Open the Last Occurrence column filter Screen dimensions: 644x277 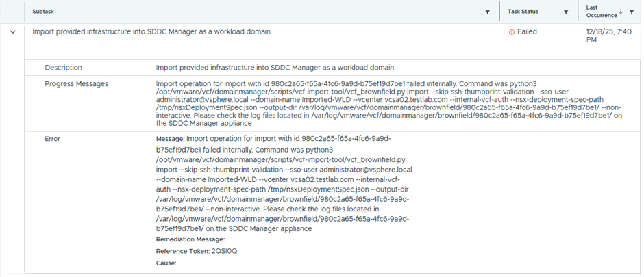click(x=631, y=12)
